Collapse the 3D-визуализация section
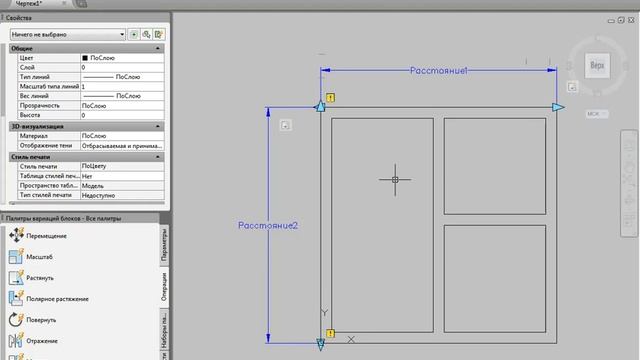Image resolution: width=640 pixels, height=360 pixels. click(x=158, y=127)
